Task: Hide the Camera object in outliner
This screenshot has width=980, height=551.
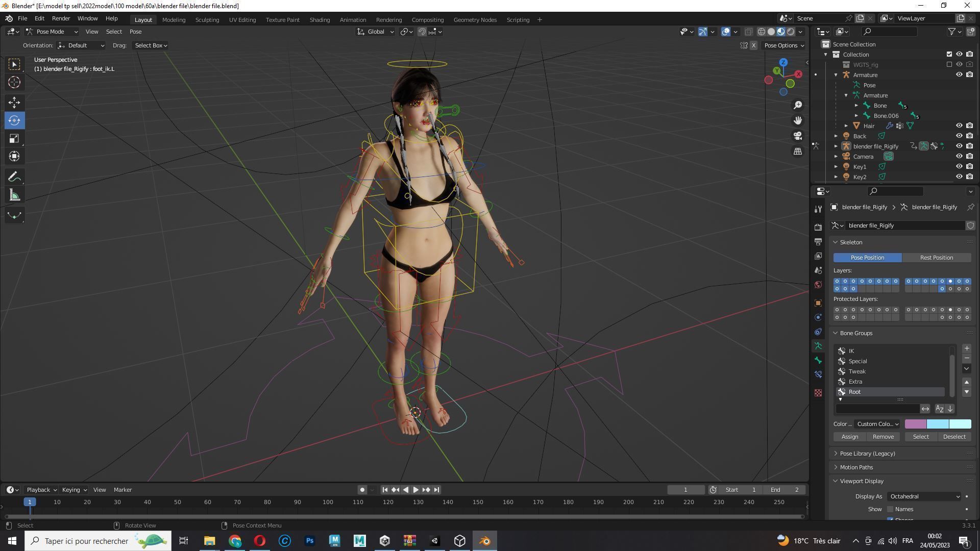Action: tap(959, 157)
